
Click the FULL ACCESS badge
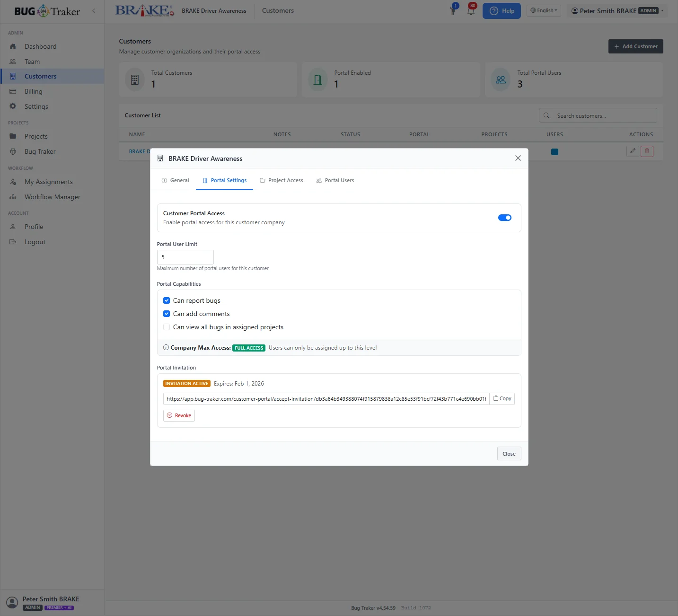click(249, 348)
